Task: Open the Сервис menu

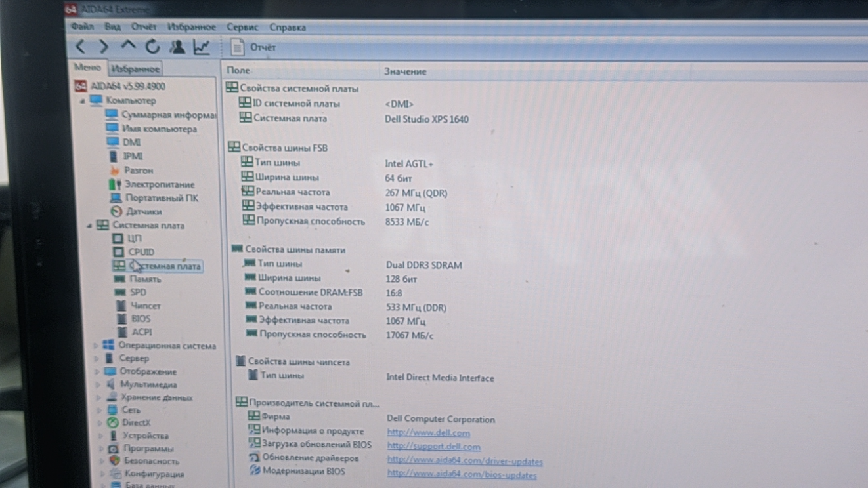Action: point(242,27)
